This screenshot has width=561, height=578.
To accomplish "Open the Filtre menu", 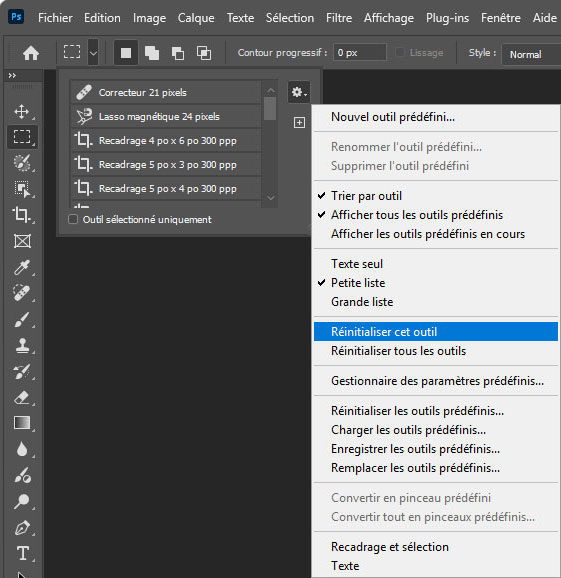I will point(339,18).
